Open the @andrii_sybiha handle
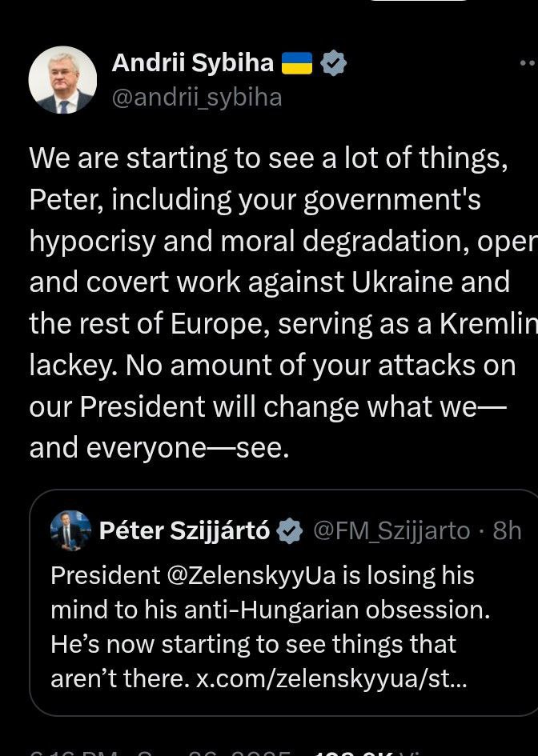Screen dimensions: 538x756 [x=197, y=98]
